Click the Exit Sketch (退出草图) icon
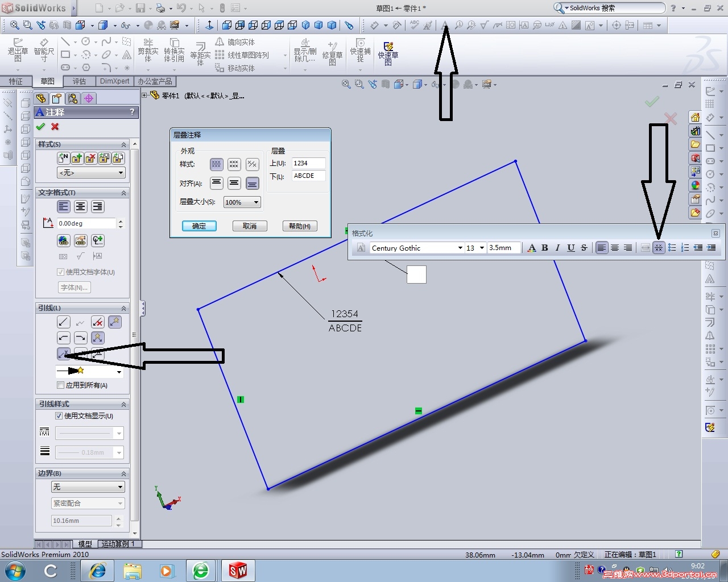 [x=18, y=50]
